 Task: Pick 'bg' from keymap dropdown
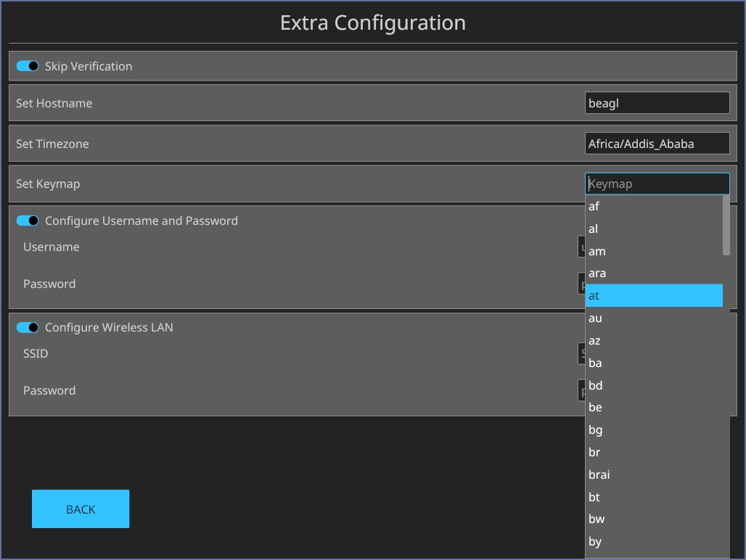(654, 429)
